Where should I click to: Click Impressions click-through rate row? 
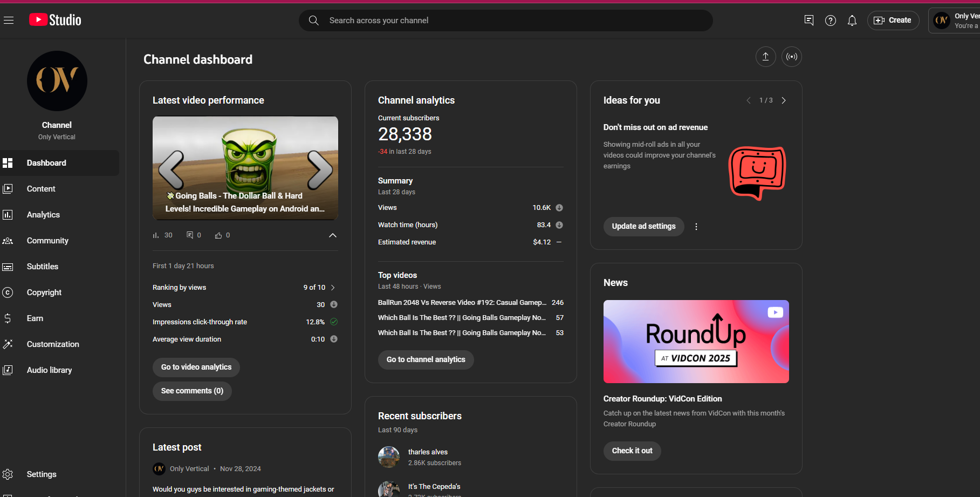point(245,322)
